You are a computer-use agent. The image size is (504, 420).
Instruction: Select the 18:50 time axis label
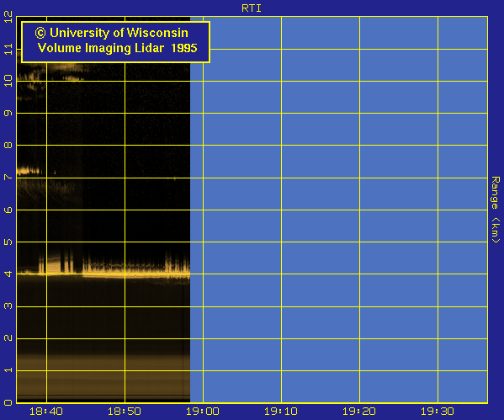tap(125, 412)
